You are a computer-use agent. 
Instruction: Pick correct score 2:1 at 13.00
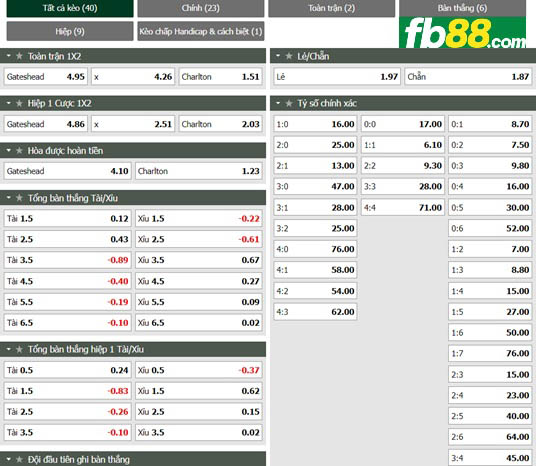[x=315, y=166]
